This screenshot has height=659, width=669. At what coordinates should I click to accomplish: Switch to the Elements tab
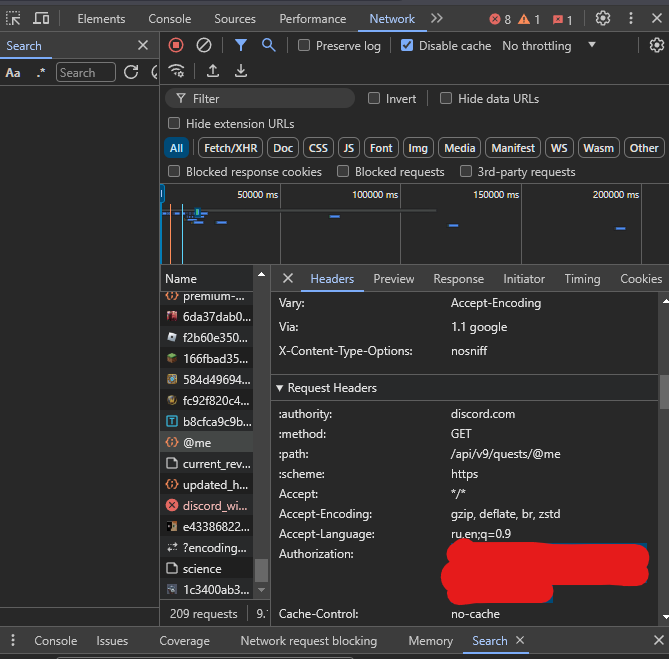tap(101, 19)
